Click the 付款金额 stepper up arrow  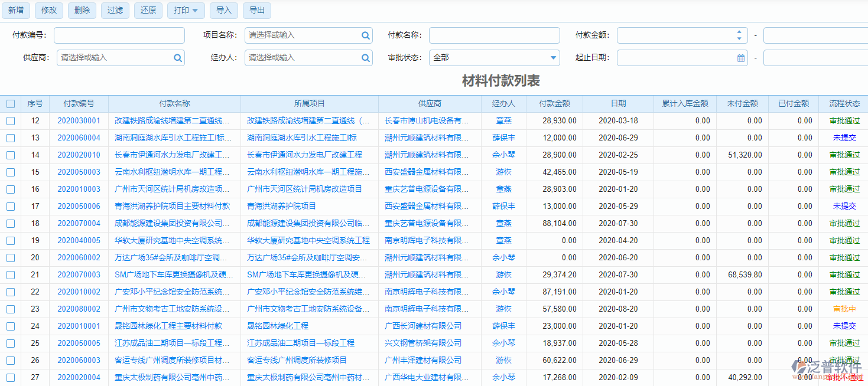(x=738, y=32)
